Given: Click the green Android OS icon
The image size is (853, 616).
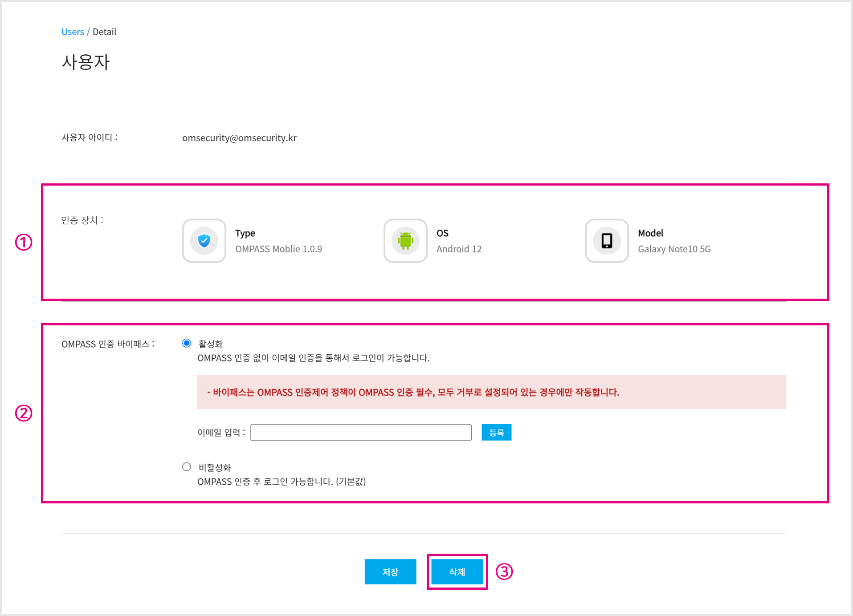Looking at the screenshot, I should pos(405,241).
